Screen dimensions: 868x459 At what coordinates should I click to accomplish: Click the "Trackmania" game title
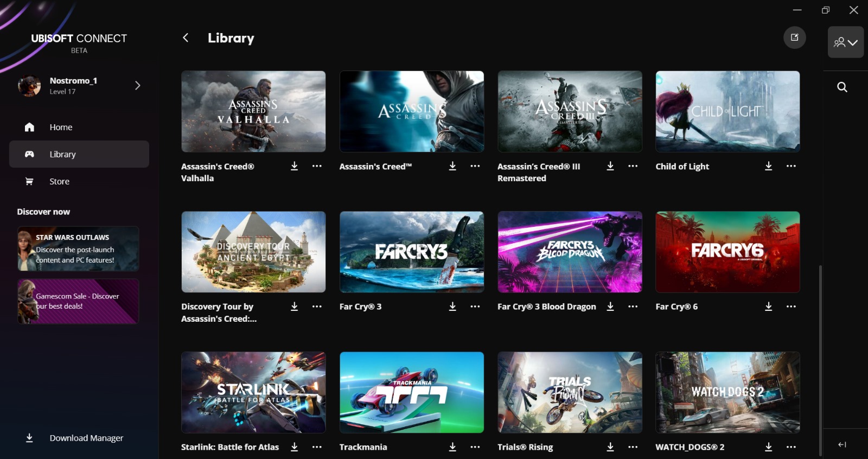(363, 447)
